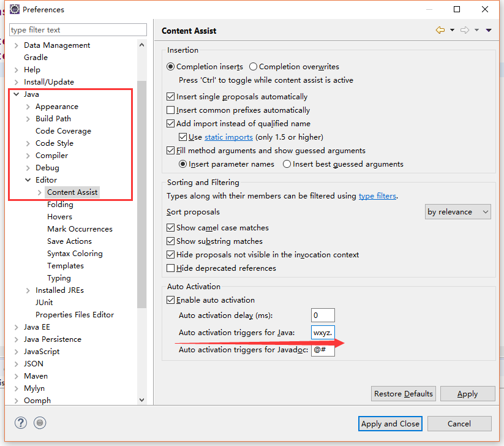Open the back history dropdown arrow

click(452, 30)
